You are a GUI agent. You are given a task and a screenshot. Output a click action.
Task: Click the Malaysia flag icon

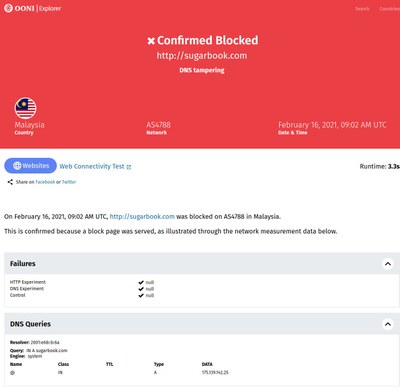click(x=25, y=108)
